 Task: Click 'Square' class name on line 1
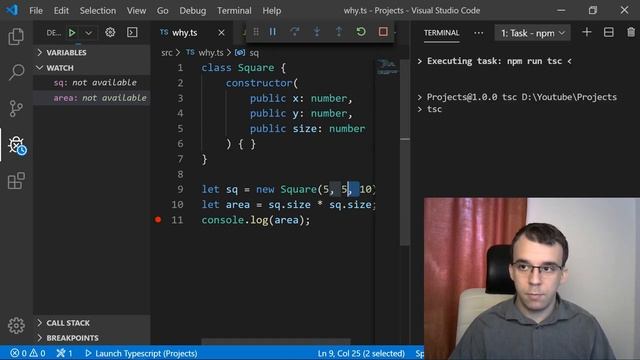tap(256, 68)
